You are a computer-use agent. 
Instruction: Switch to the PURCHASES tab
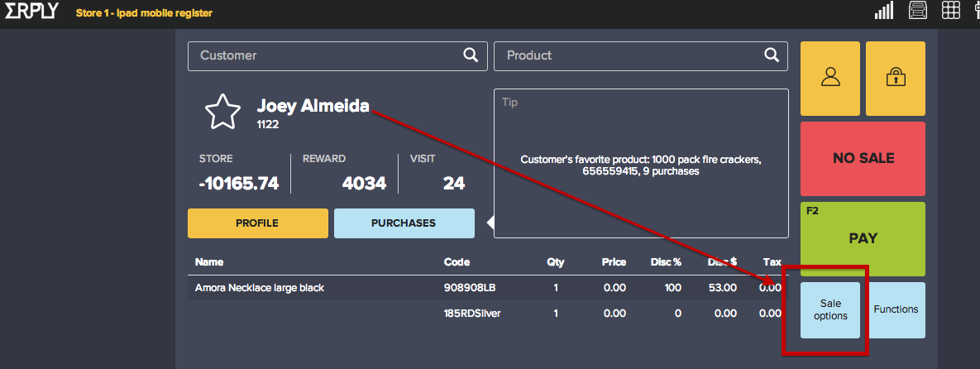click(x=404, y=223)
